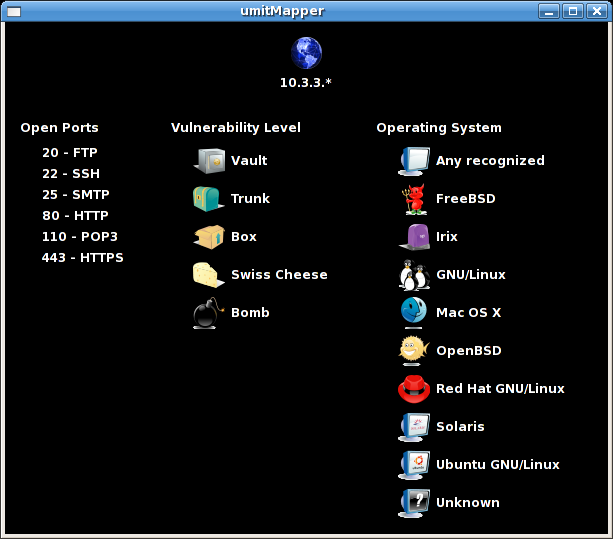Screen dimensions: 613x539
Task: Select the Vault safe icon
Action: point(210,161)
